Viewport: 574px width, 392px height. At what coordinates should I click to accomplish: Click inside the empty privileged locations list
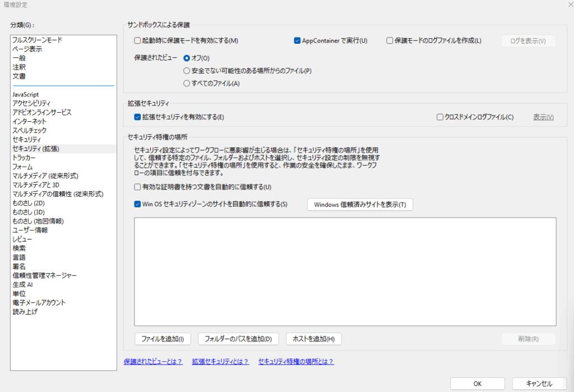click(x=345, y=271)
